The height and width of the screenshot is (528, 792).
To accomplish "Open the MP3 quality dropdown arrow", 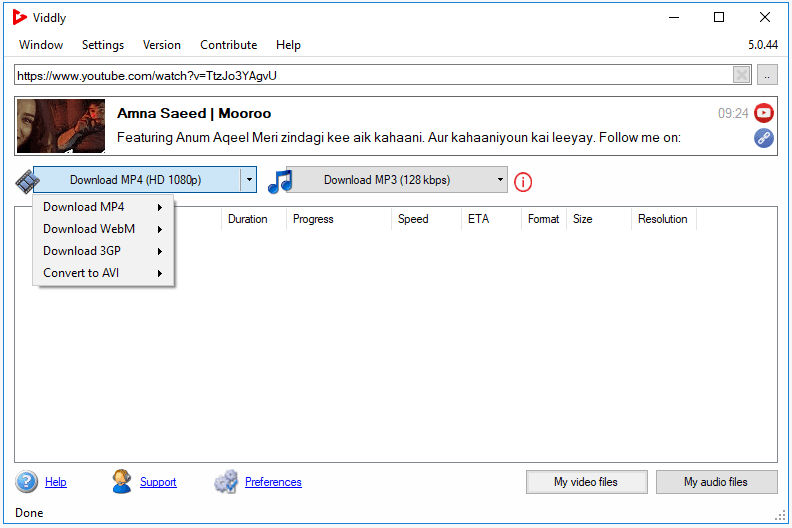I will (500, 180).
